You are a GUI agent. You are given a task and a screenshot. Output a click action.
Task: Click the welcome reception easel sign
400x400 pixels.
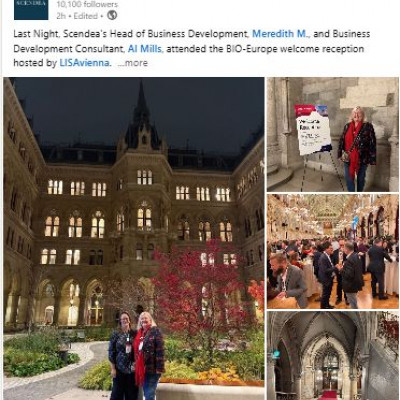pos(313,130)
